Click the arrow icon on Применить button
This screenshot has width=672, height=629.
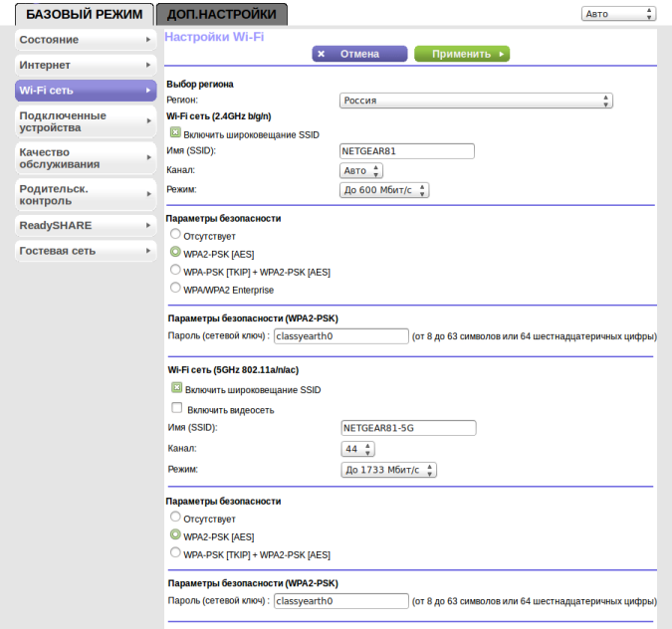502,54
